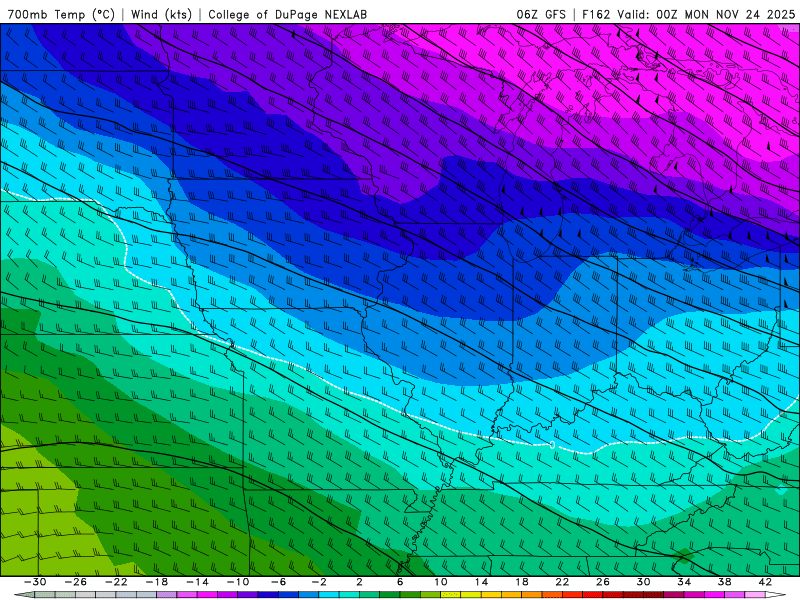Click the "Valid: 00Z MON NOV 24 2025" text
Viewport: 800px width, 600px height.
click(706, 14)
